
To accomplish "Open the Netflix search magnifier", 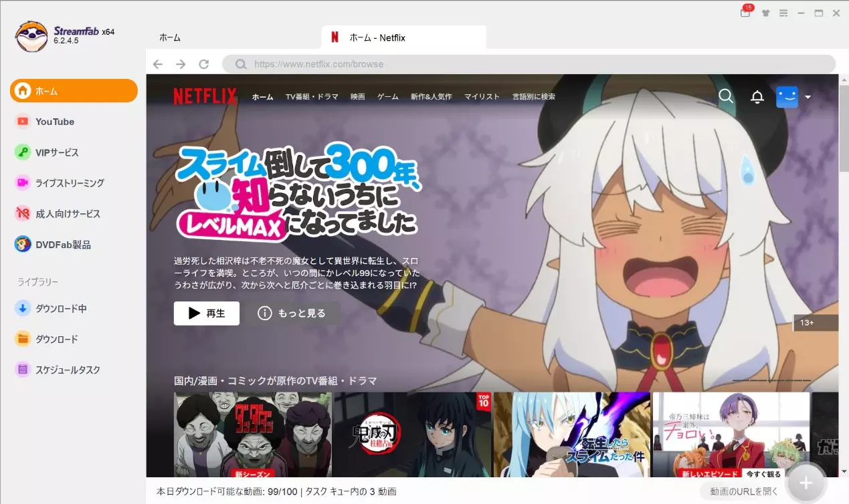I will point(725,96).
